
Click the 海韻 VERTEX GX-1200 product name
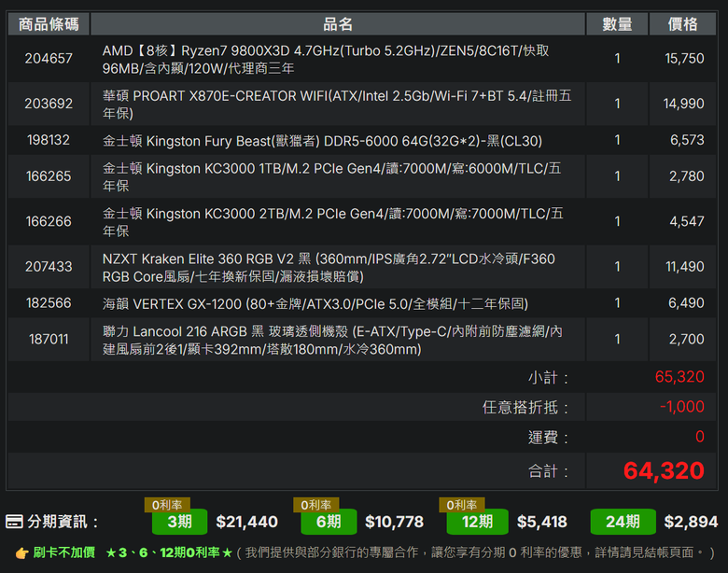(315, 303)
